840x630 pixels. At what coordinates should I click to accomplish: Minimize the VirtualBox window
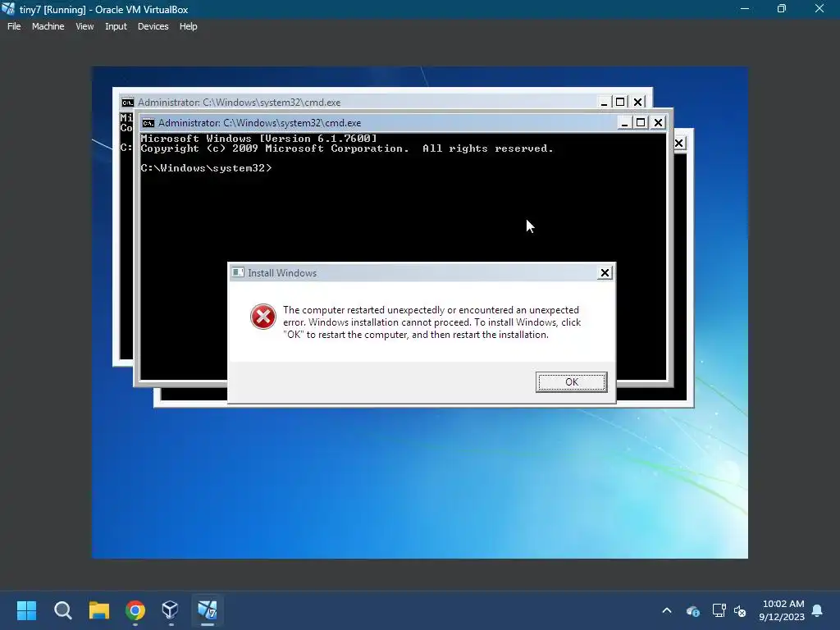744,9
